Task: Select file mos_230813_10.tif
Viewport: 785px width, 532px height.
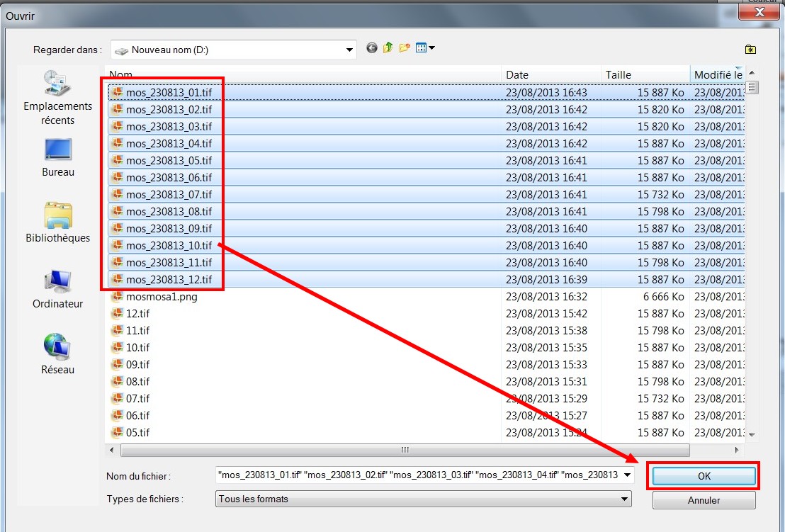Action: pos(169,246)
